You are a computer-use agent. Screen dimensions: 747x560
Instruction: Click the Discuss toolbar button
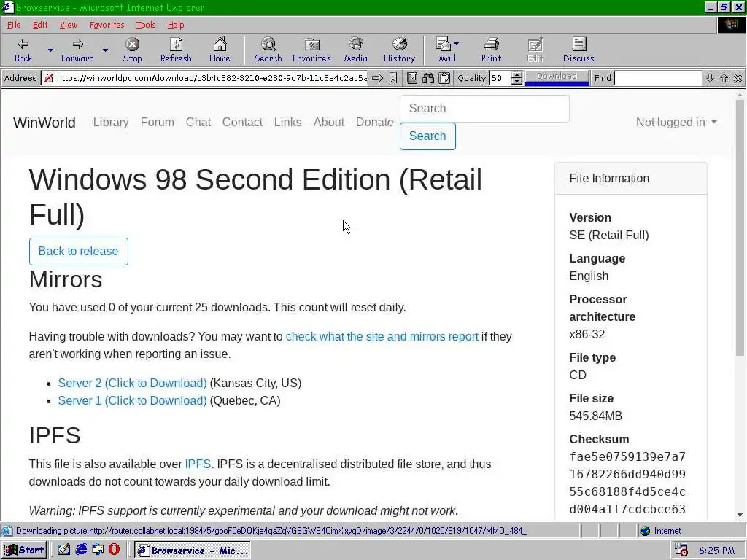click(x=578, y=50)
